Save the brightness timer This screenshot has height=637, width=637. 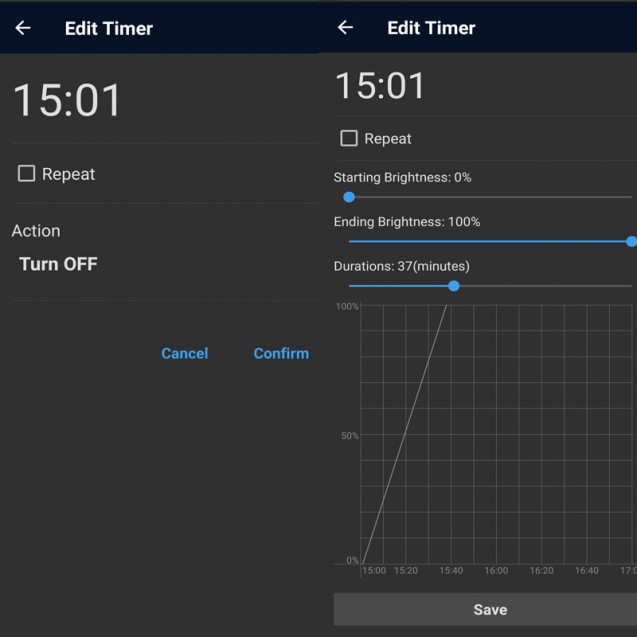[x=489, y=609]
